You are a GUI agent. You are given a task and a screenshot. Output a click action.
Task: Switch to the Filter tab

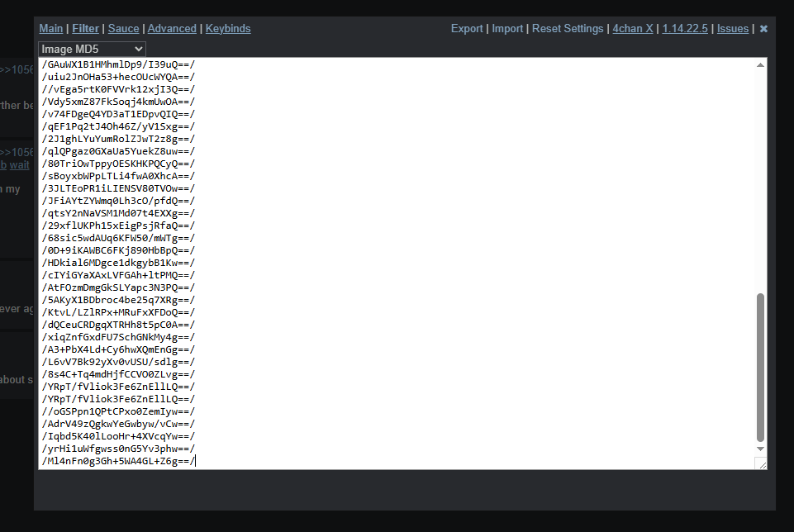(x=86, y=29)
